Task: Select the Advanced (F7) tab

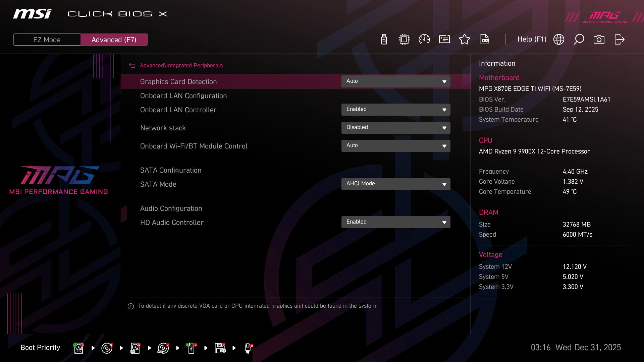Action: 114,39
